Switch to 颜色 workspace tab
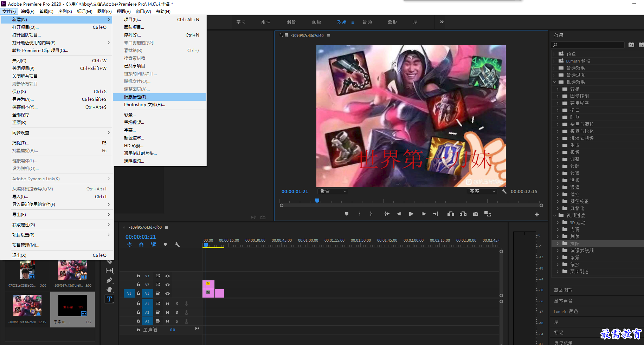The image size is (644, 345). (x=316, y=22)
